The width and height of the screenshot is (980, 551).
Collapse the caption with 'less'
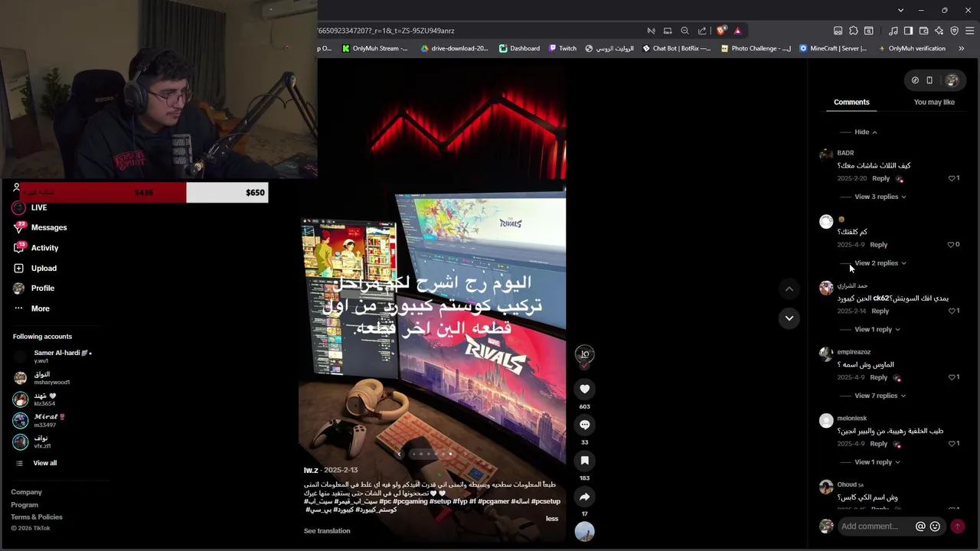click(552, 519)
